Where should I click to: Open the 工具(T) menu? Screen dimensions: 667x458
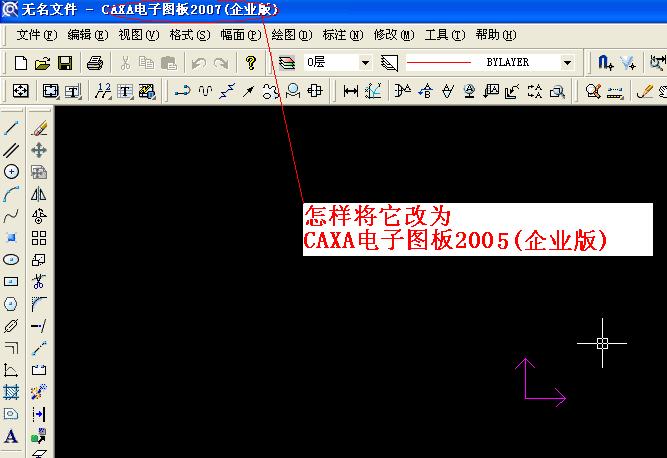click(x=445, y=35)
